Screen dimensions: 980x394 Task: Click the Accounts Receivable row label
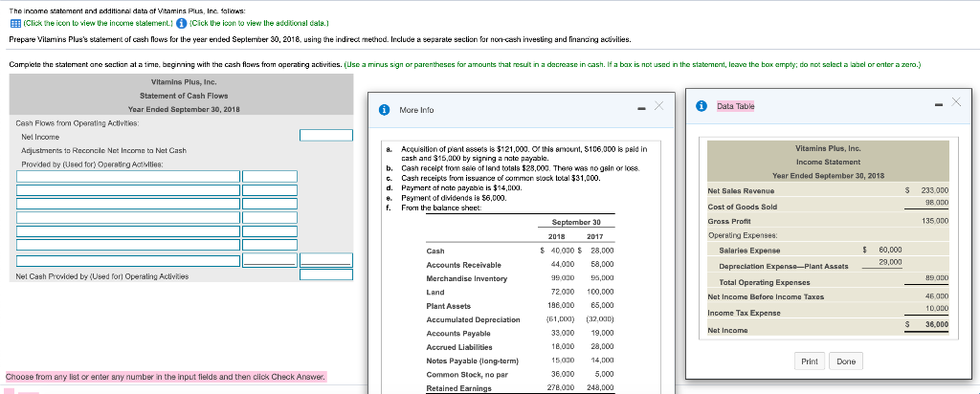(463, 265)
